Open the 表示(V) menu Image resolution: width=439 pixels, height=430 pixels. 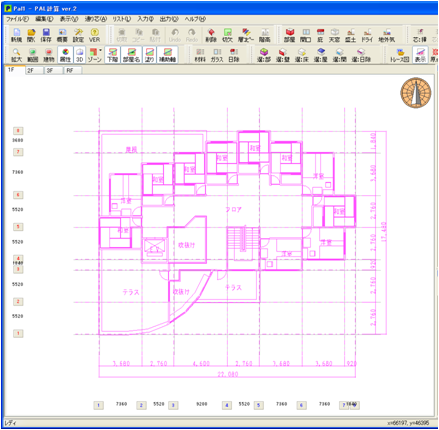pos(69,19)
